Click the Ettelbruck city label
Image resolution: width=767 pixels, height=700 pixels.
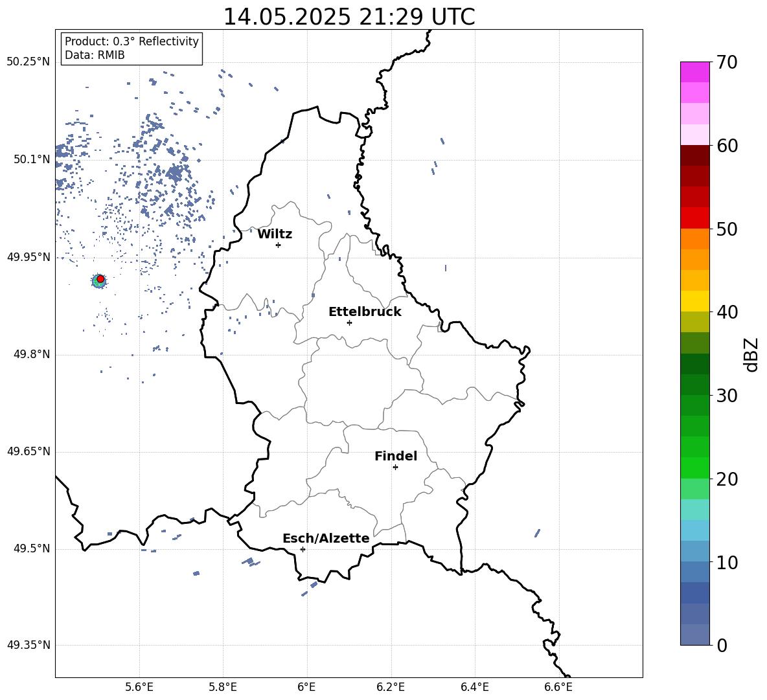point(365,312)
